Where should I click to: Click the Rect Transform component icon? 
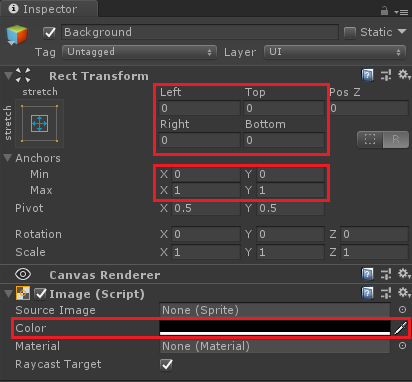[23, 75]
